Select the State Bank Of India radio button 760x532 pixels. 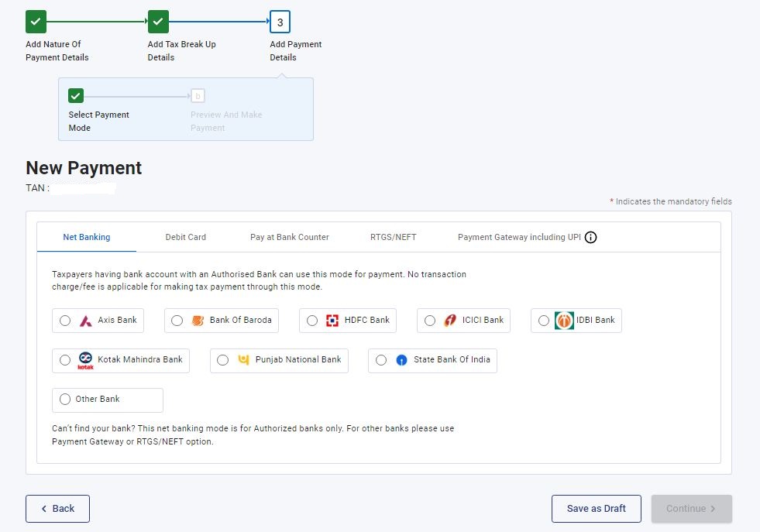click(381, 360)
